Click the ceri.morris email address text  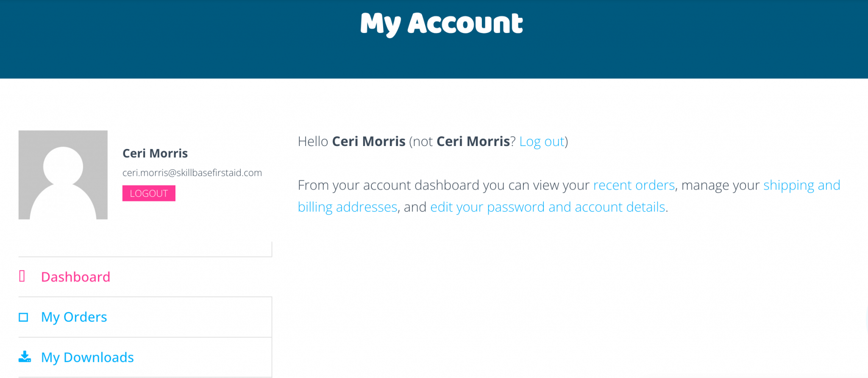pos(192,173)
